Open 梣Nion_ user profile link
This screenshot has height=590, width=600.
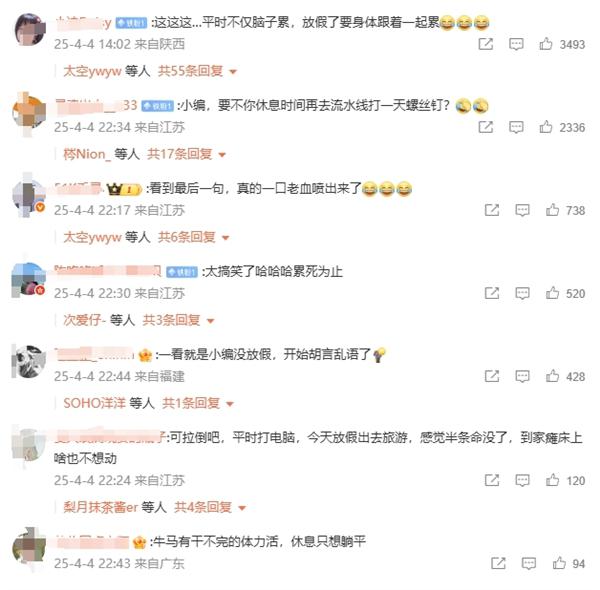coord(87,154)
